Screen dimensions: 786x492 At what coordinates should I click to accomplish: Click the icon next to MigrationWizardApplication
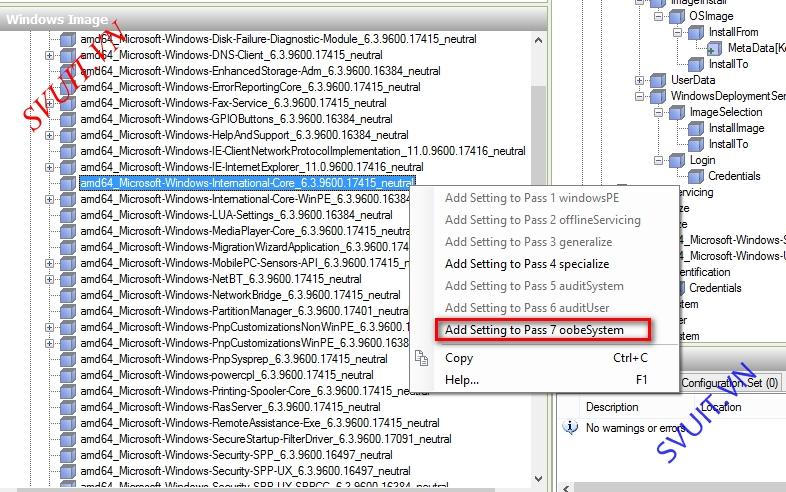[68, 247]
